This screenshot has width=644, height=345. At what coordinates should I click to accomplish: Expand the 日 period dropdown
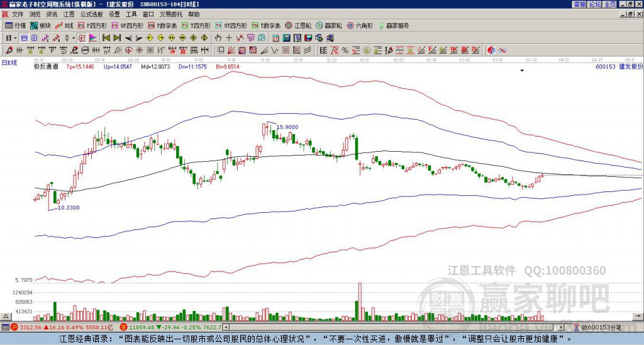(x=15, y=38)
